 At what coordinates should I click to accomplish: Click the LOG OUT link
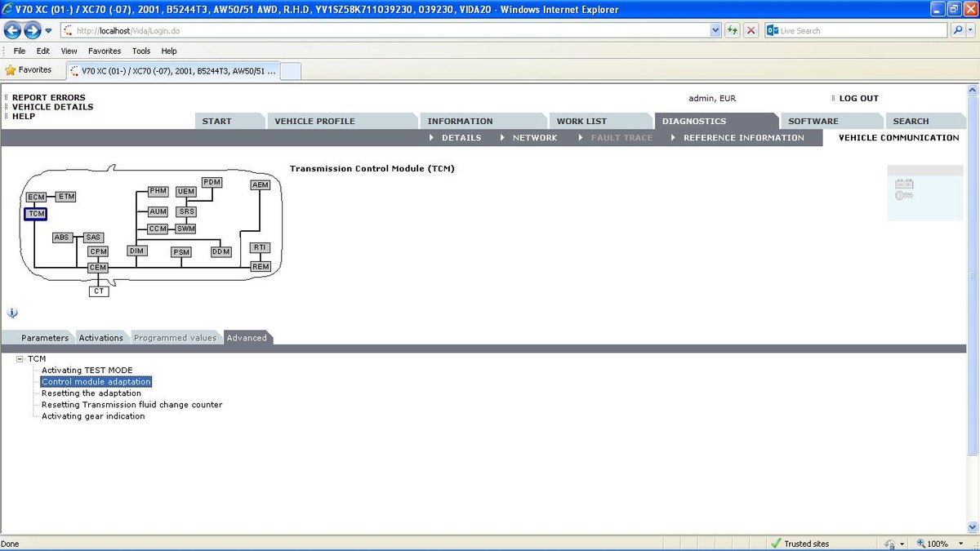[x=858, y=99]
